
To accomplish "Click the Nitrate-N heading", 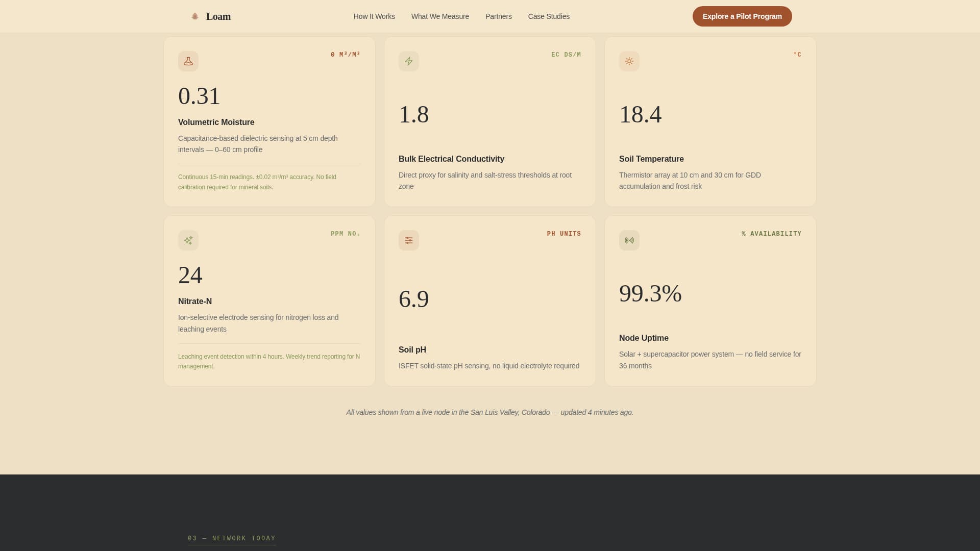I will point(195,302).
